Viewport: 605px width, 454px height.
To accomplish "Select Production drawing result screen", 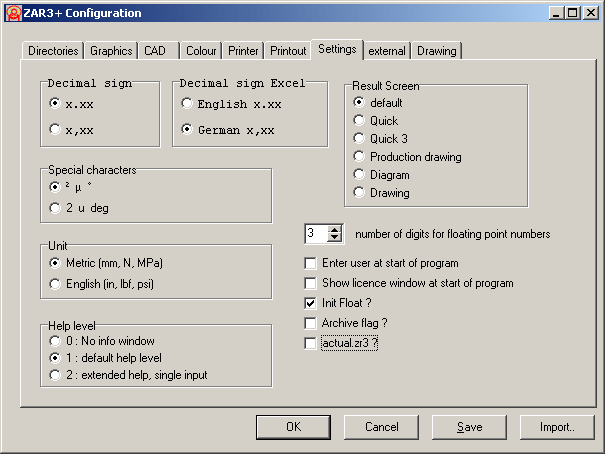I will [x=359, y=157].
